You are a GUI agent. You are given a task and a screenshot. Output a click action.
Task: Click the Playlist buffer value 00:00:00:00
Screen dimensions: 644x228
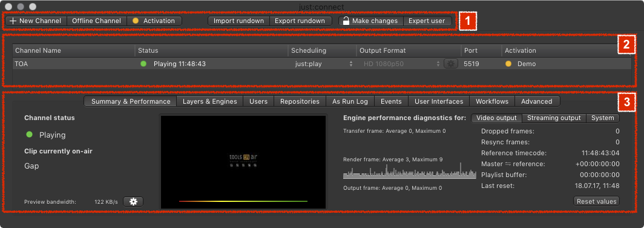point(600,175)
